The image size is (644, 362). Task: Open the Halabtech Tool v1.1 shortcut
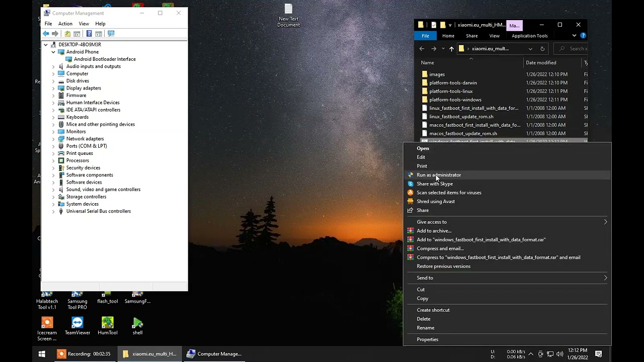[x=47, y=301]
